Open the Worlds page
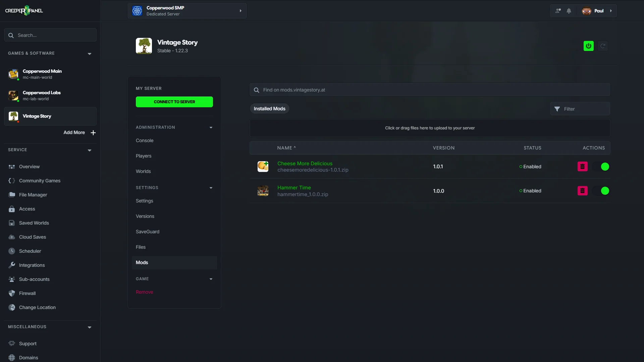This screenshot has height=362, width=644. (x=143, y=171)
